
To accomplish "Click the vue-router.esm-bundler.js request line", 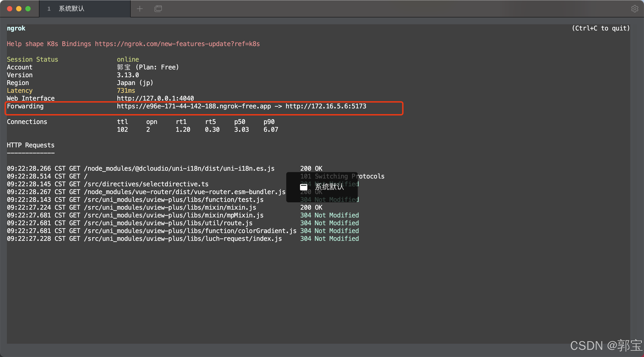I will point(146,192).
